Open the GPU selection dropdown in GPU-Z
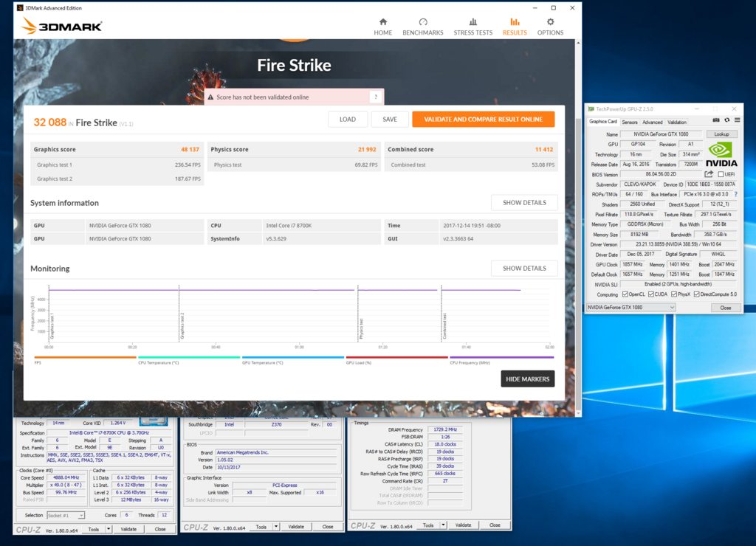Image resolution: width=756 pixels, height=546 pixels. pos(630,308)
